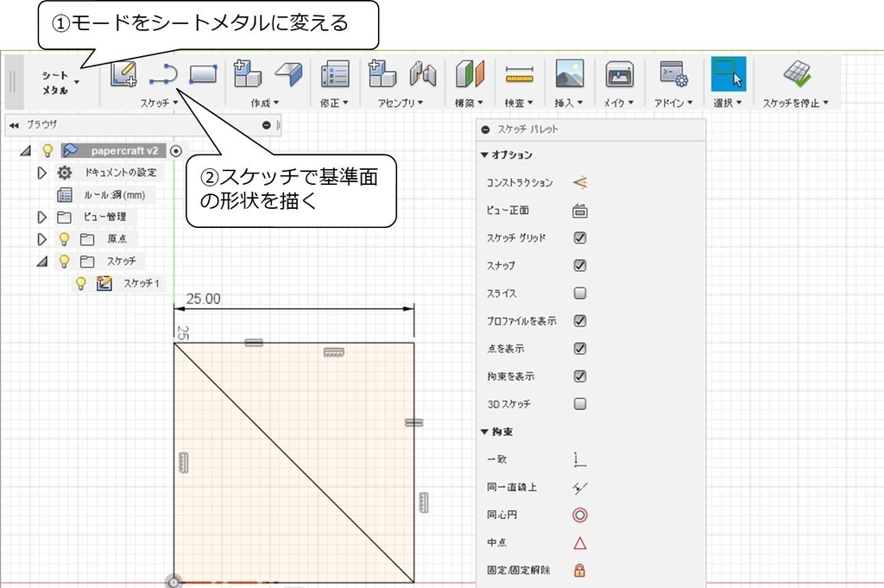Collapse the スケッチ folder
884x588 pixels.
[42, 262]
